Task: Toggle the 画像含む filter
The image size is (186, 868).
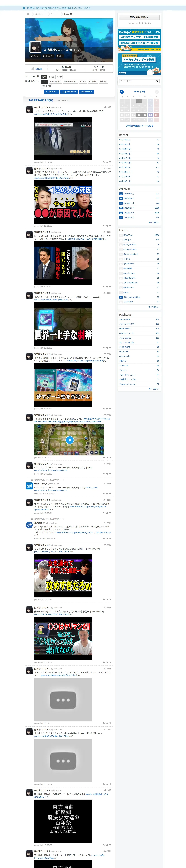Action: pos(103,82)
